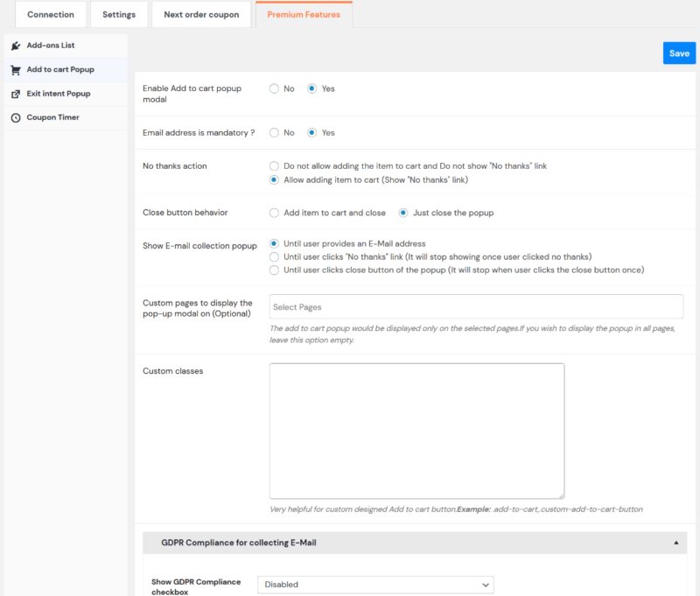
Task: Click the 'Show GDPR Compliance checkbox' label
Action: pyautogui.click(x=196, y=586)
